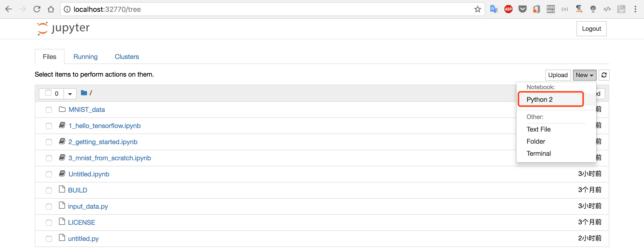Toggle the select-all checkbox
Image resolution: width=644 pixels, height=250 pixels.
(x=48, y=93)
